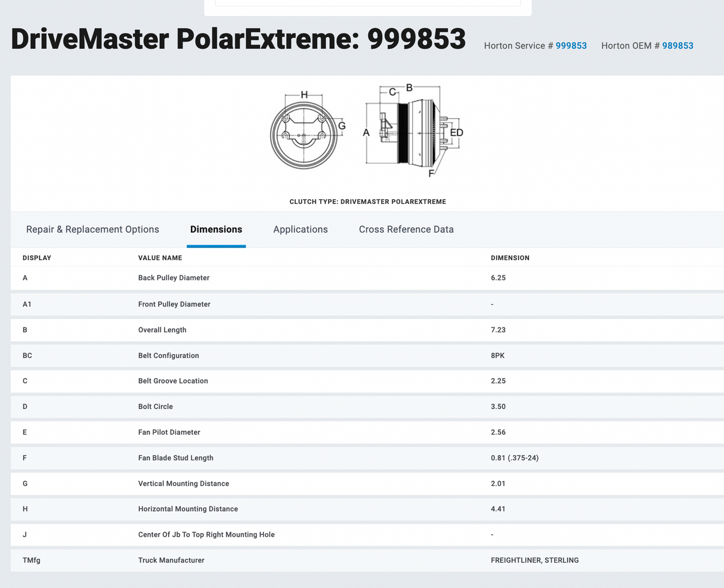Screen dimensions: 724x588
Task: Select the Dimensions tab
Action: 216,230
